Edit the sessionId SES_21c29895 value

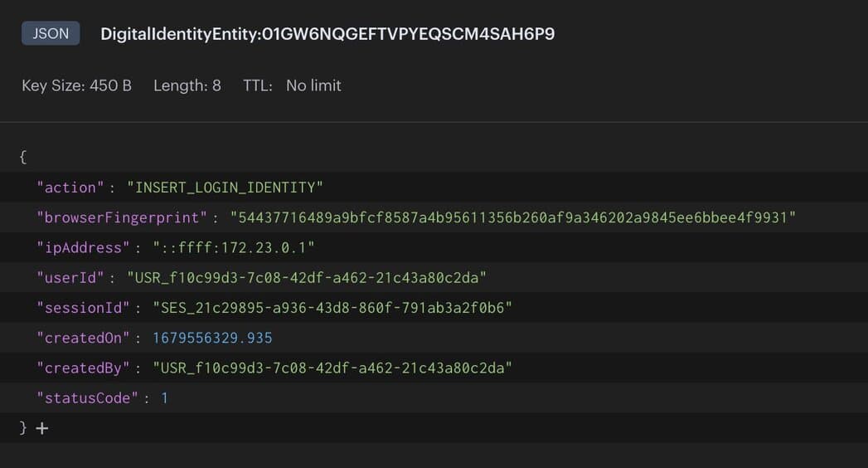[332, 308]
